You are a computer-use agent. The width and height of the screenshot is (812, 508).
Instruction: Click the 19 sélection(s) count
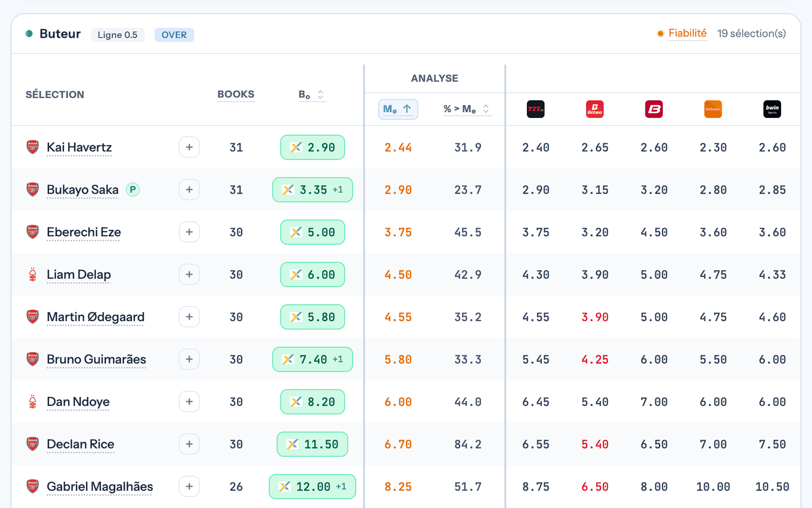click(x=752, y=34)
